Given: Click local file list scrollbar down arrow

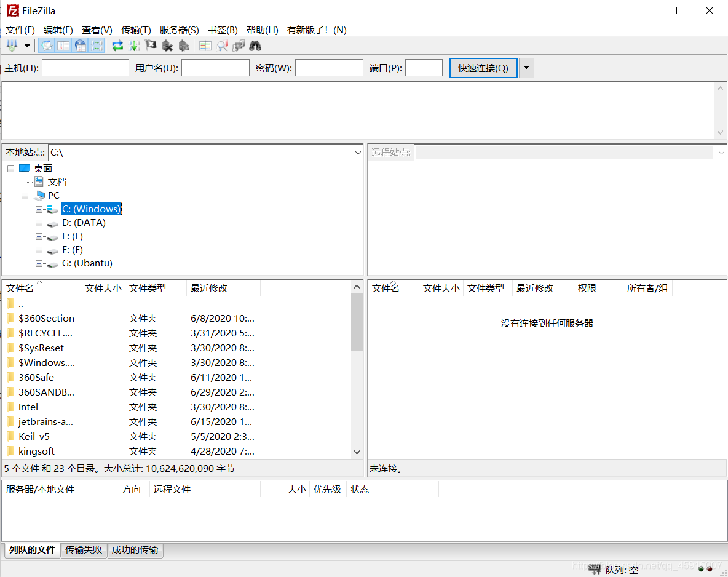Looking at the screenshot, I should click(x=357, y=452).
